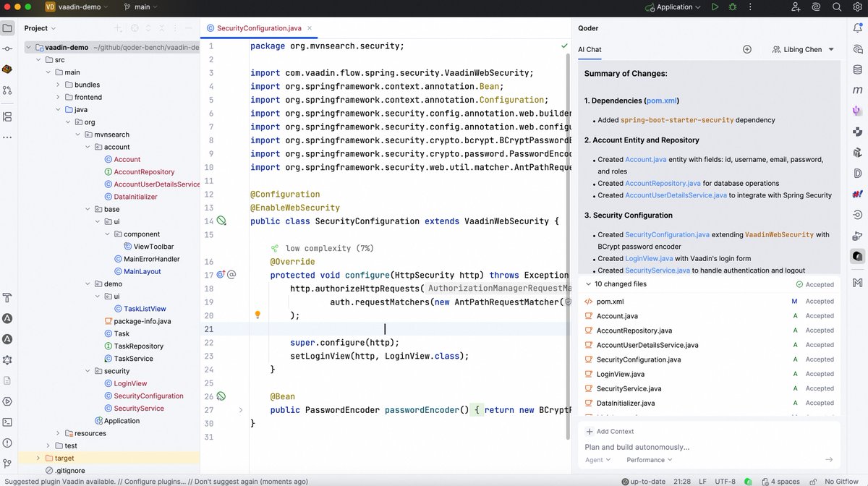The height and width of the screenshot is (486, 868).
Task: Click the bean gutter icon at line 26
Action: tap(221, 396)
